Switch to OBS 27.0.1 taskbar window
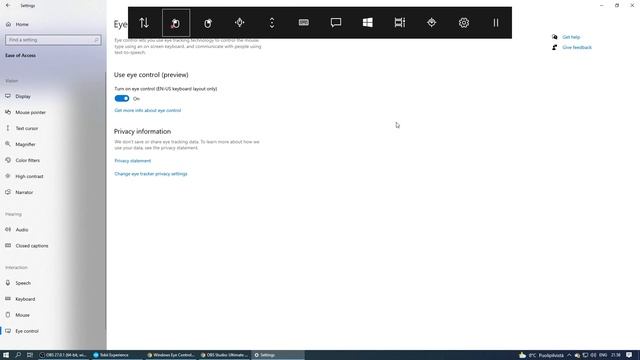The height and width of the screenshot is (360, 640). click(x=63, y=355)
